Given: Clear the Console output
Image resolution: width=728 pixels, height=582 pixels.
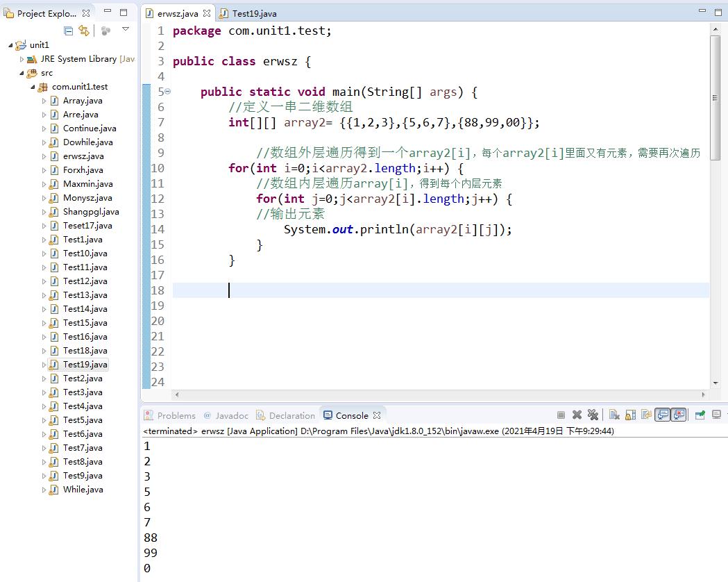Looking at the screenshot, I should pyautogui.click(x=614, y=415).
